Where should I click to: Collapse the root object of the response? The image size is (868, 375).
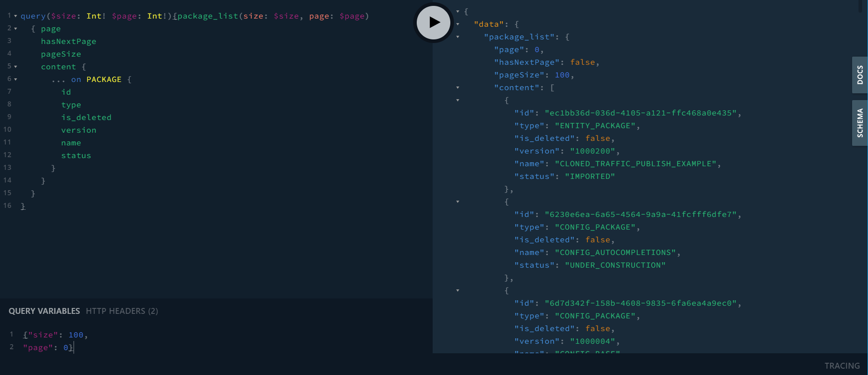tap(458, 11)
